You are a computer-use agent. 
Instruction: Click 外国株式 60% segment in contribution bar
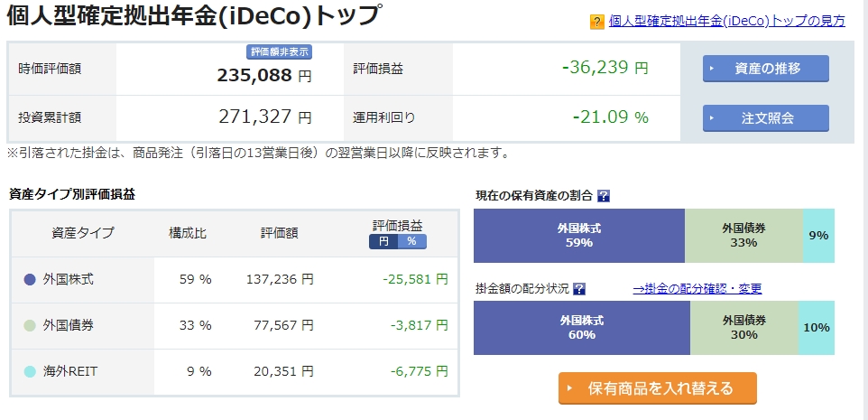581,328
